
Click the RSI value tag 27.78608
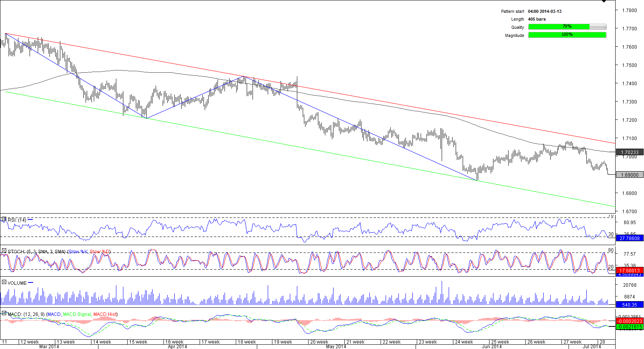coord(629,239)
